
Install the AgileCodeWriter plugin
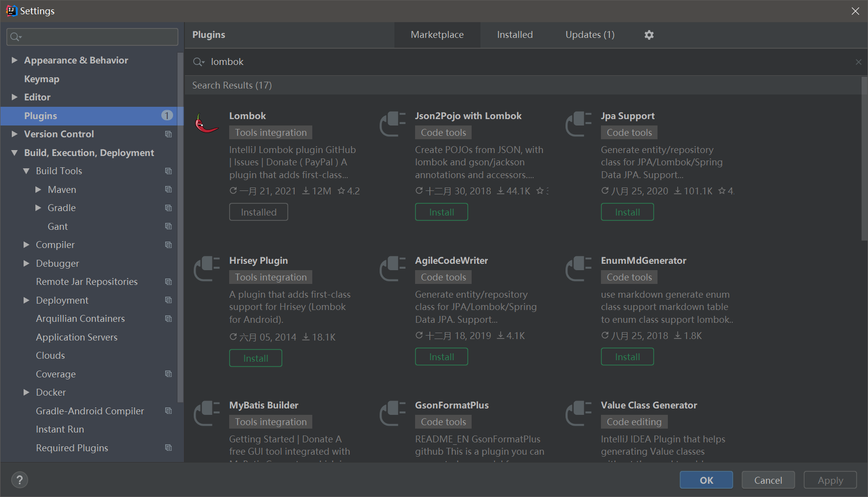tap(441, 357)
